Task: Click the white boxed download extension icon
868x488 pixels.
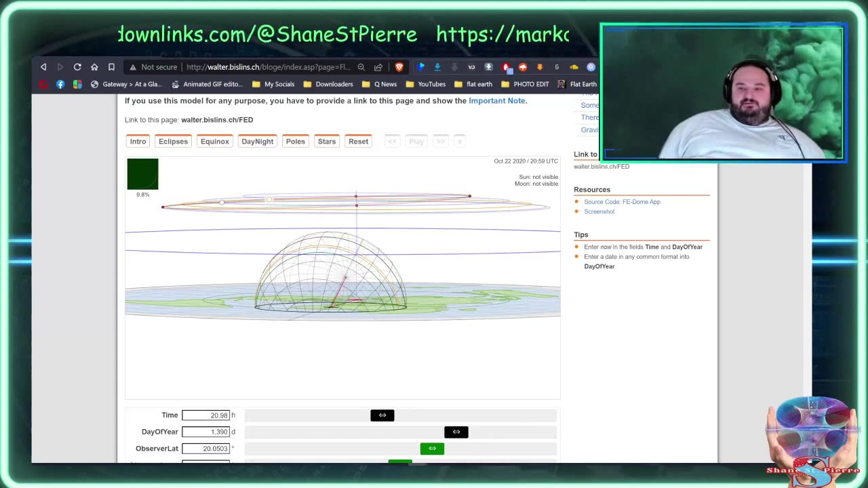Action: click(x=488, y=67)
